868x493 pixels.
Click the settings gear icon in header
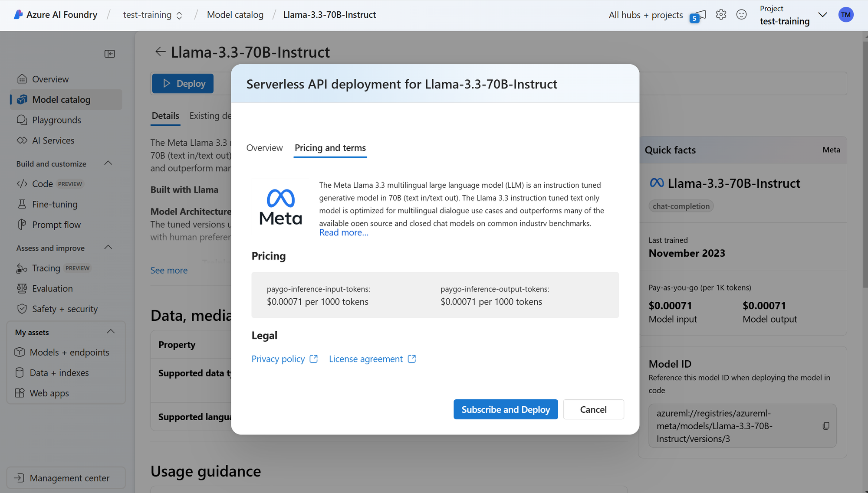coord(721,15)
